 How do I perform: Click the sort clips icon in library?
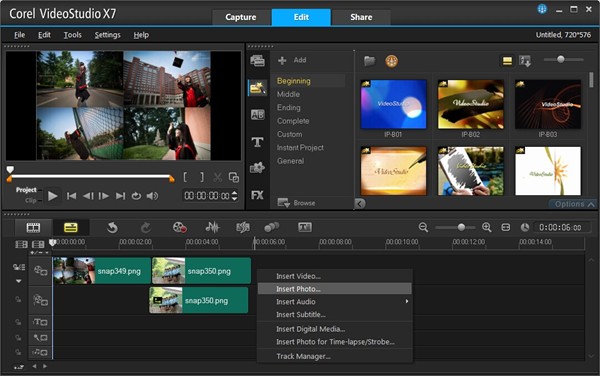coord(525,61)
